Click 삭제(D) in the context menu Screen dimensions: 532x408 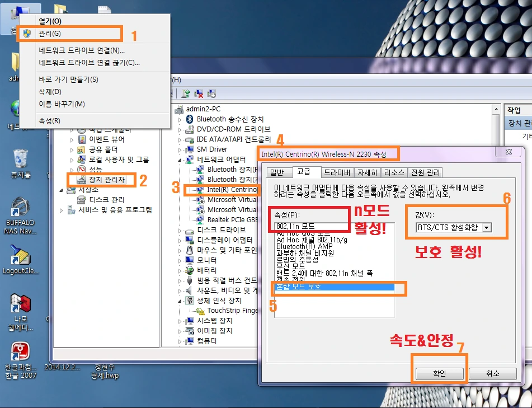click(95, 92)
